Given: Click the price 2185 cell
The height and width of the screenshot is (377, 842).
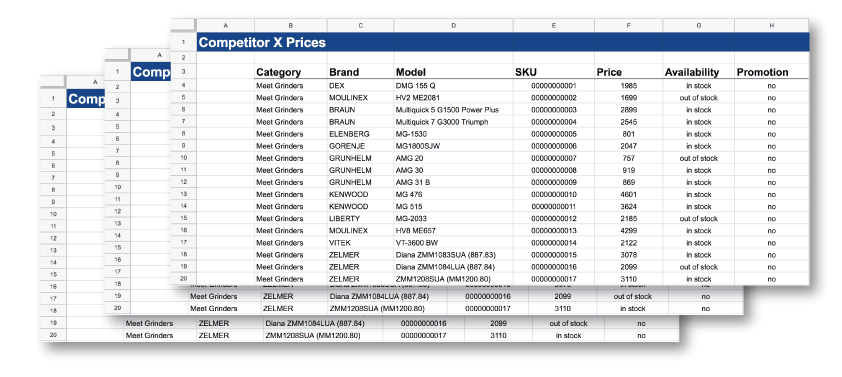Looking at the screenshot, I should tap(628, 219).
